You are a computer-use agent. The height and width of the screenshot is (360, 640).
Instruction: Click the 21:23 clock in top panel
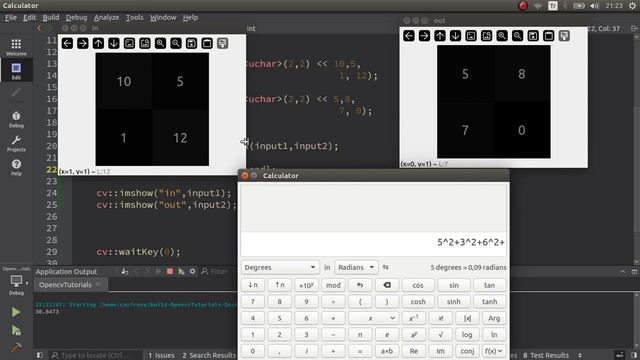614,6
